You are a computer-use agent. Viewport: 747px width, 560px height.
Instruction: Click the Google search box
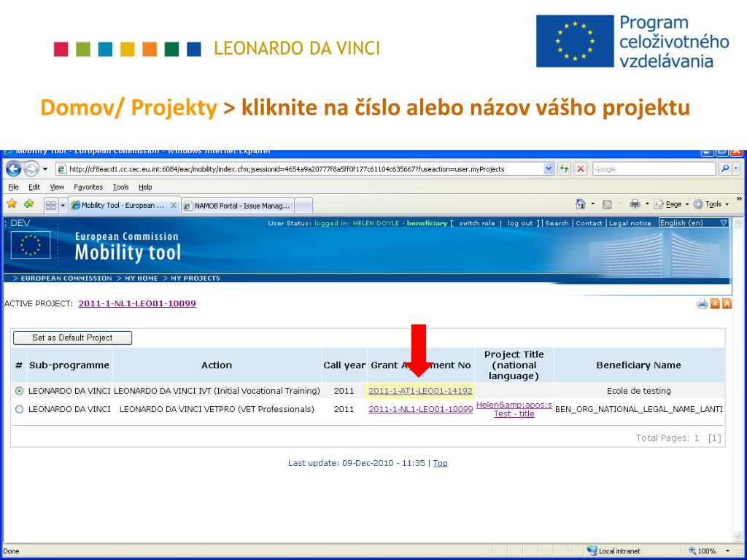click(x=654, y=169)
